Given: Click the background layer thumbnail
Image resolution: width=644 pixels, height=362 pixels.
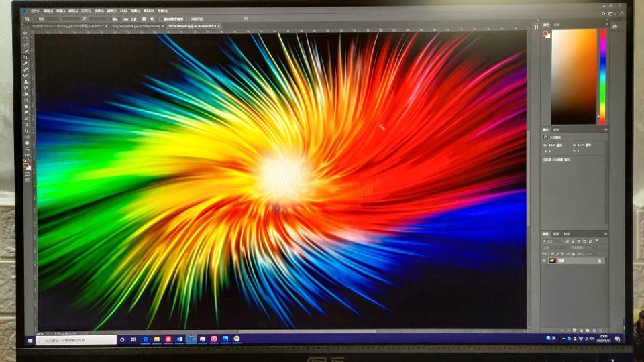Looking at the screenshot, I should coord(552,261).
